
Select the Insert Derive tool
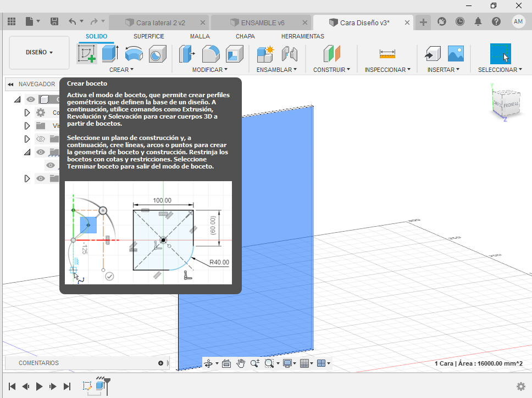point(433,54)
